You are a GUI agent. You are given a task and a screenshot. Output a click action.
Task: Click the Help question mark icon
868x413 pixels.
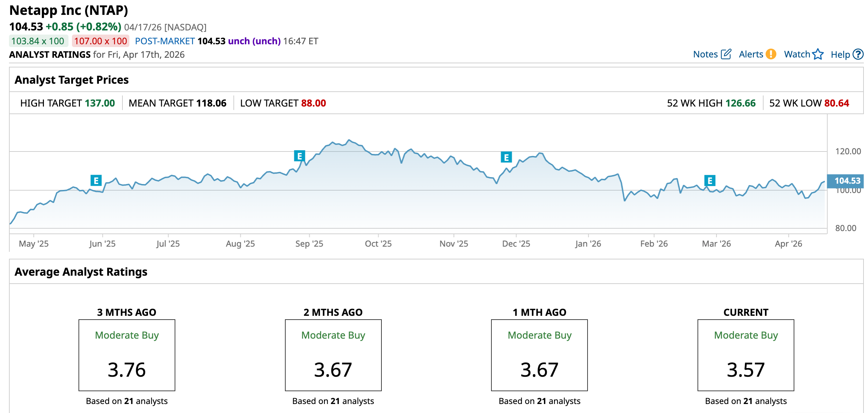click(858, 54)
